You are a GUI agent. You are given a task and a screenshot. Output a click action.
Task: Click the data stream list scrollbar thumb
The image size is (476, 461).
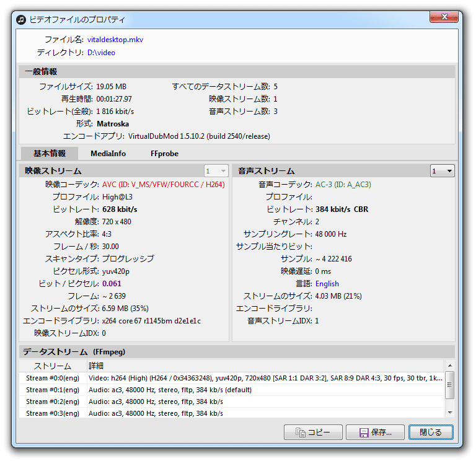point(450,385)
